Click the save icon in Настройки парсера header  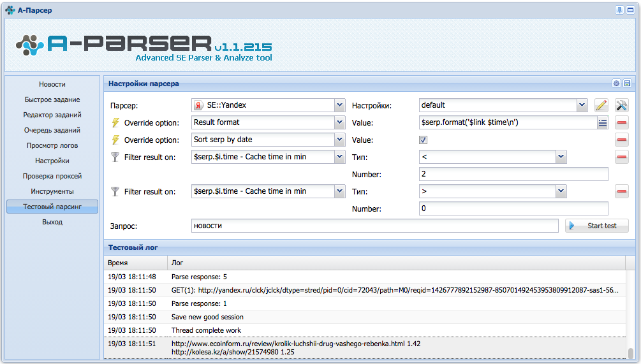point(627,84)
